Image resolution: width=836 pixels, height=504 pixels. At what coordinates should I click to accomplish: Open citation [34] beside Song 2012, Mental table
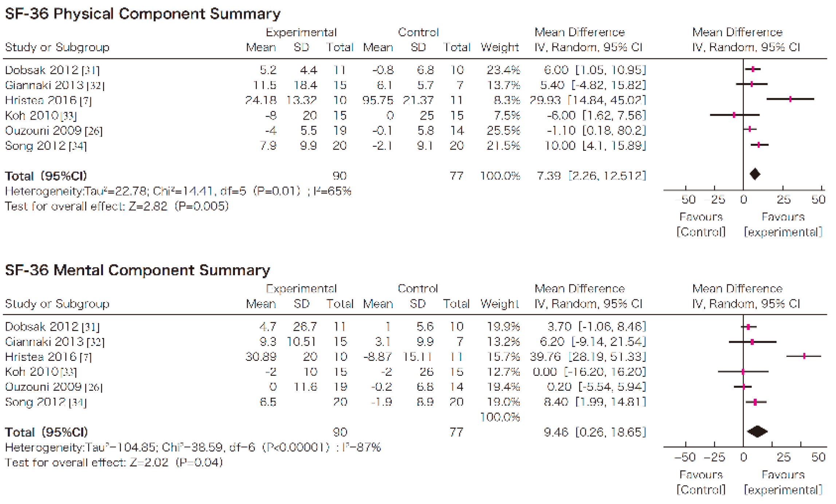(78, 403)
